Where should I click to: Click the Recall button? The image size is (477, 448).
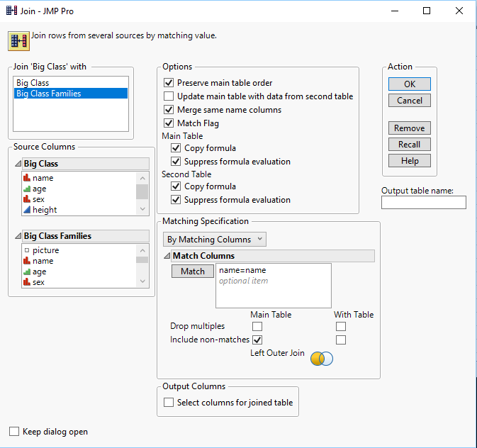pos(409,145)
